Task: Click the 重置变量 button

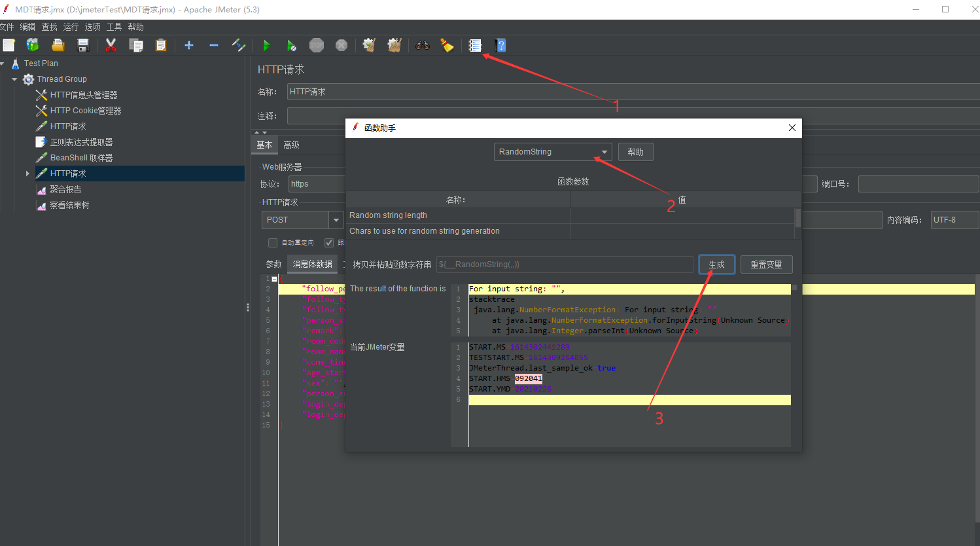Action: [766, 264]
